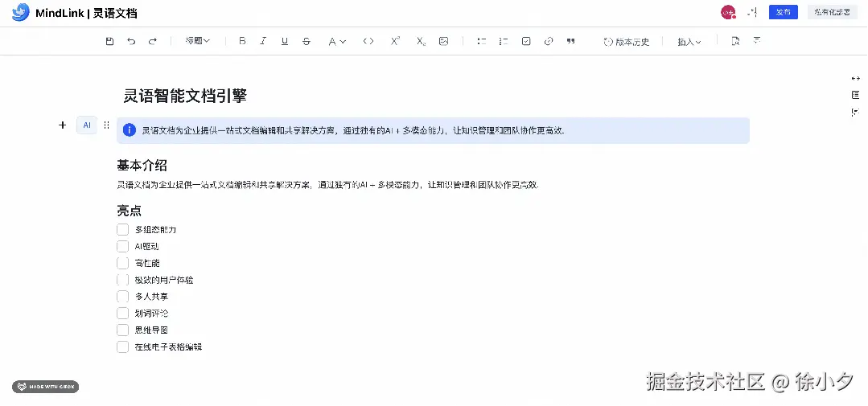The image size is (868, 406).
Task: Insert an inline code block
Action: [368, 41]
